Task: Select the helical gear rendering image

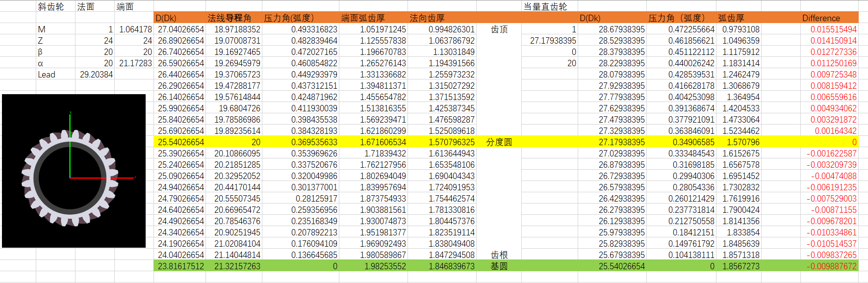Action: [x=74, y=171]
